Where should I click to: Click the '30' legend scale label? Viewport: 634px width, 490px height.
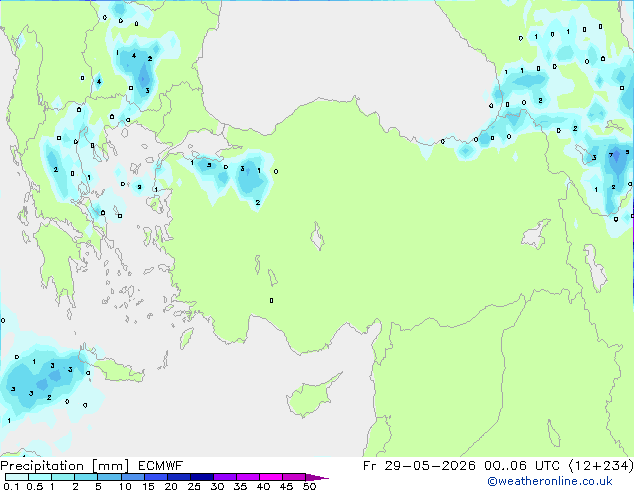point(217,486)
